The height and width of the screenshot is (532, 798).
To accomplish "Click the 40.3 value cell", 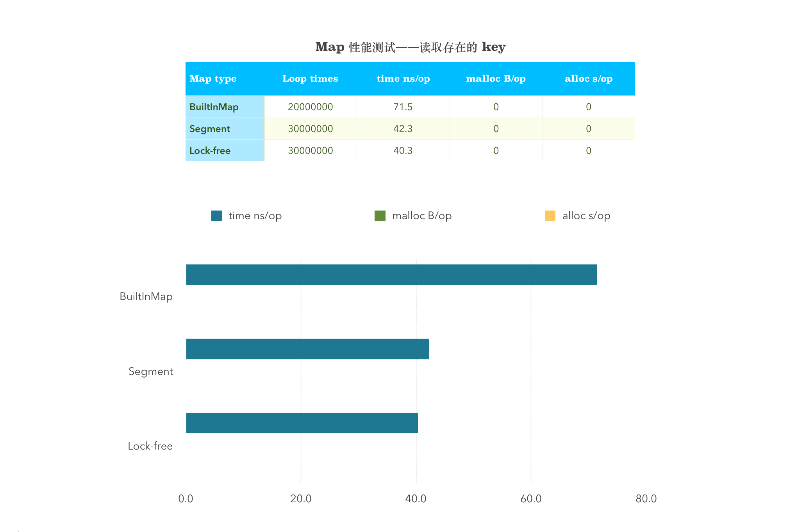I will pyautogui.click(x=403, y=151).
